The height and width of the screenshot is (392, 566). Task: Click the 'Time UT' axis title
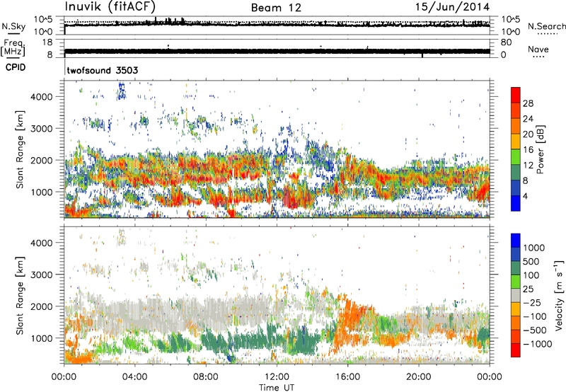coord(277,387)
